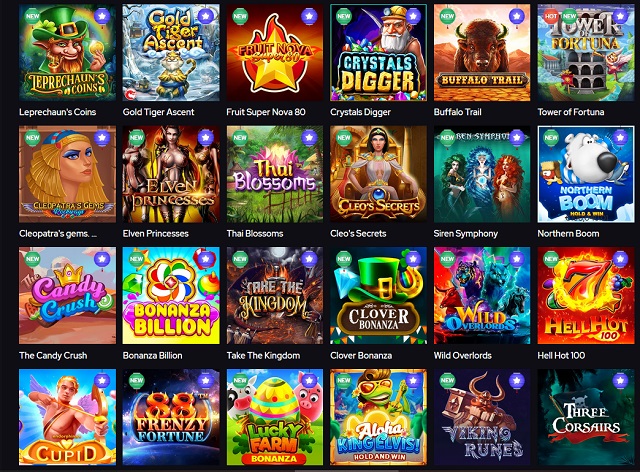Launch Bonanza Billion game tile
The height and width of the screenshot is (472, 640).
[x=171, y=295]
